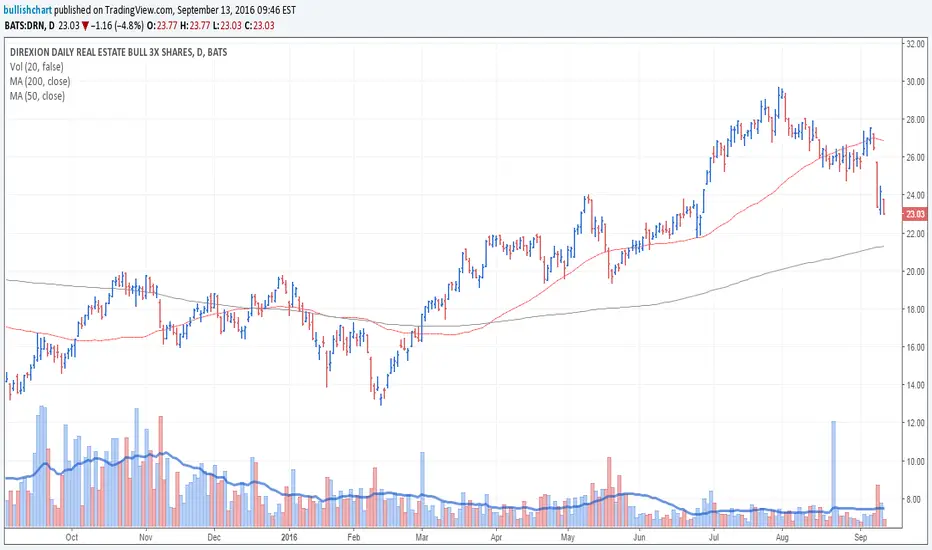Click the 16.00 price axis label
The height and width of the screenshot is (550, 932).
915,347
